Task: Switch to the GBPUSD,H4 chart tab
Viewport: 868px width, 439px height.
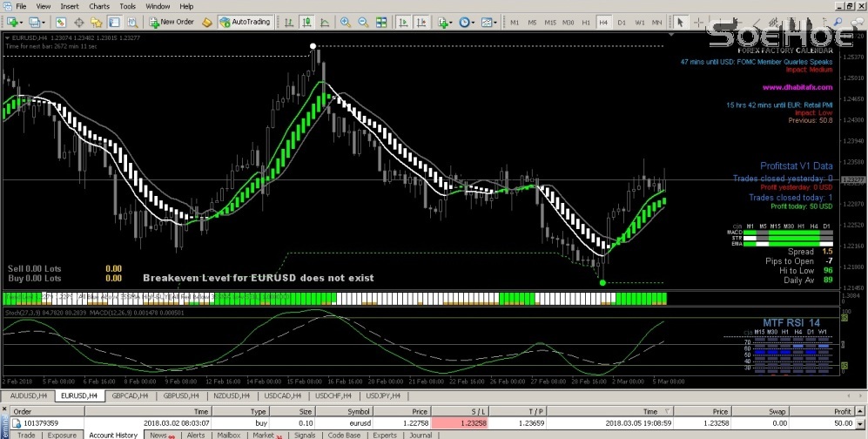Action: (185, 395)
